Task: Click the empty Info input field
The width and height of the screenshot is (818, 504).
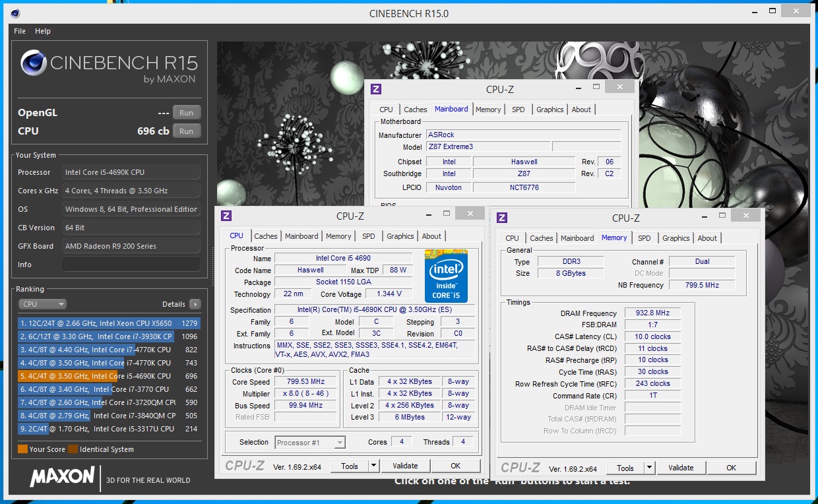Action: (x=131, y=265)
